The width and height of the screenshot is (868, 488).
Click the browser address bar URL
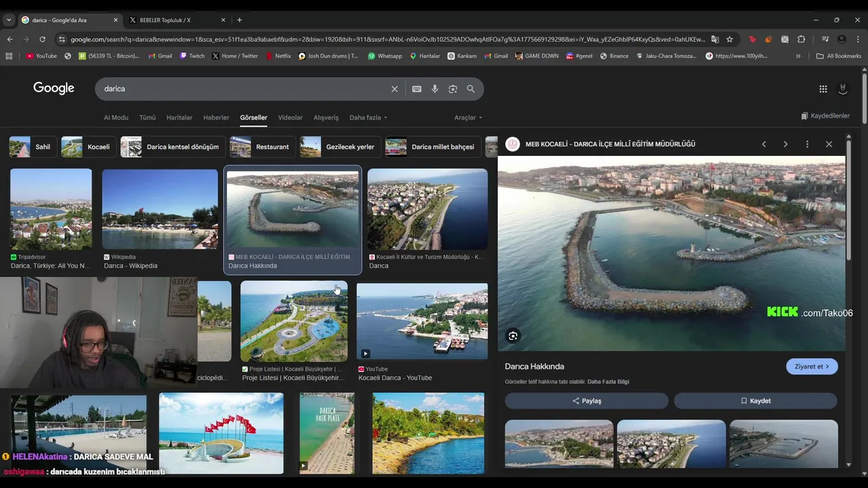(x=388, y=39)
